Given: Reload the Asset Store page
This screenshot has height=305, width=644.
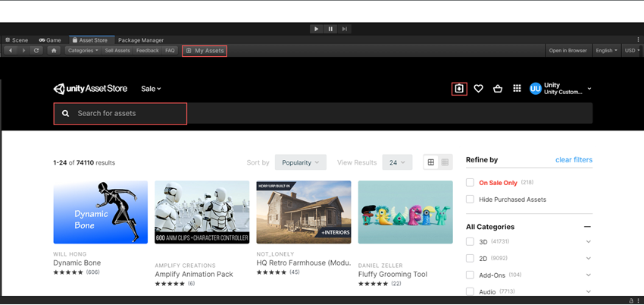Looking at the screenshot, I should [36, 51].
